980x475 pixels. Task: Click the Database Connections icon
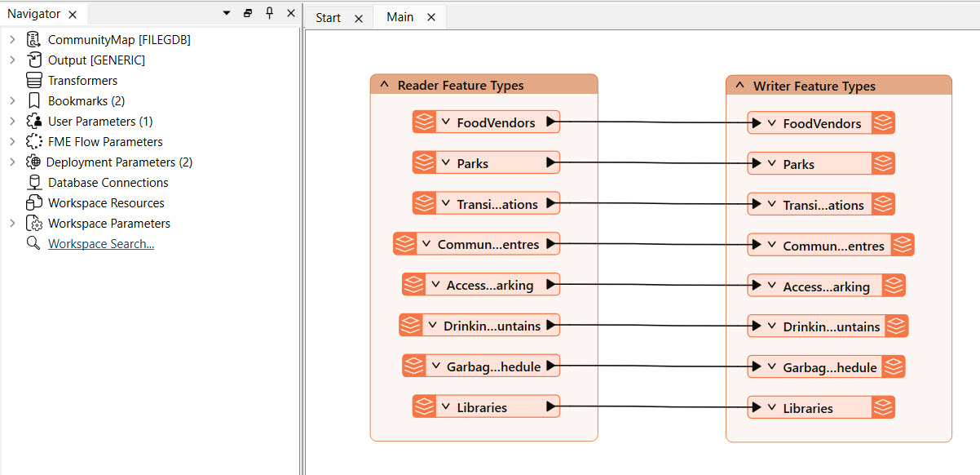click(x=33, y=183)
